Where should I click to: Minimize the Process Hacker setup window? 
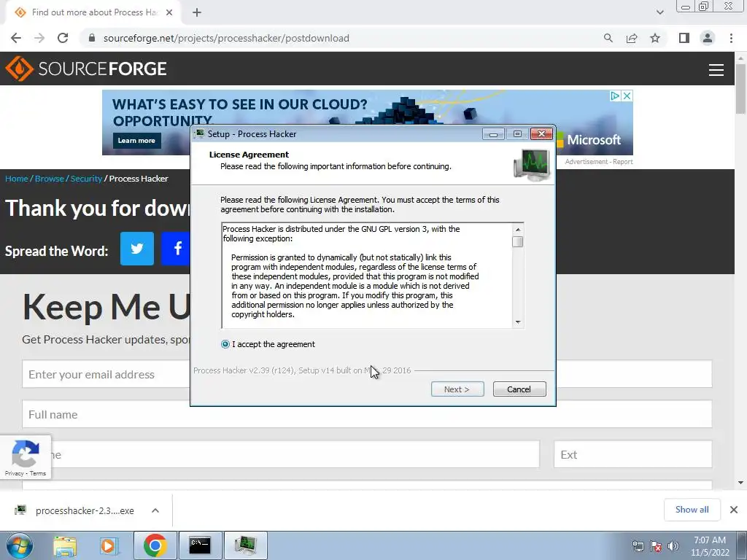[493, 134]
